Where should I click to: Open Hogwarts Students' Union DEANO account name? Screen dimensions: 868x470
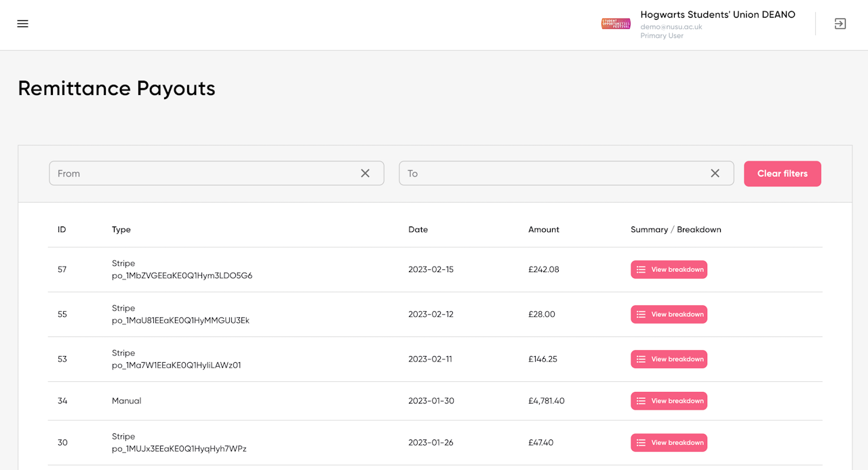click(x=717, y=15)
